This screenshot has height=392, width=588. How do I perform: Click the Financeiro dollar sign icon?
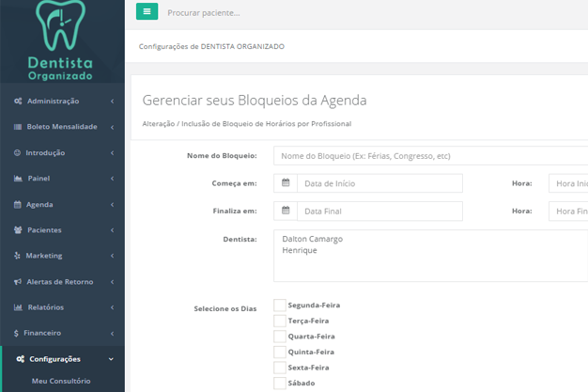pos(16,333)
